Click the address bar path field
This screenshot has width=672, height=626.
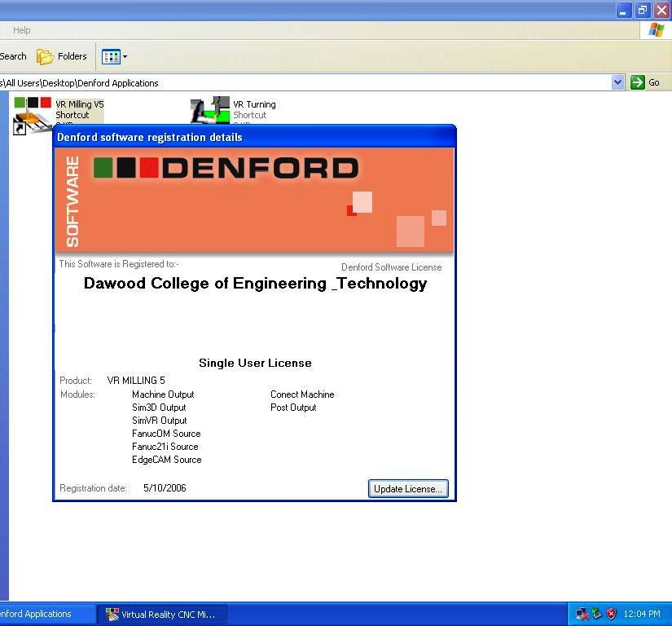[x=305, y=83]
